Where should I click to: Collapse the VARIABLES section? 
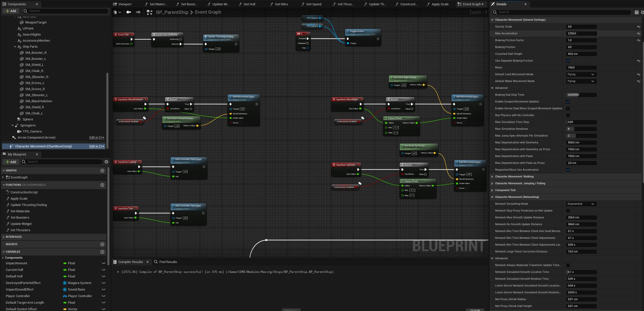coord(4,252)
